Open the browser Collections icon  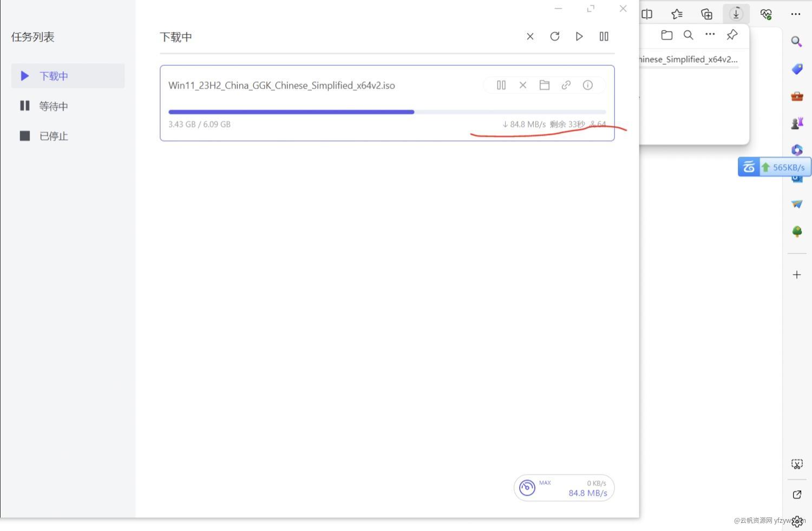(706, 14)
